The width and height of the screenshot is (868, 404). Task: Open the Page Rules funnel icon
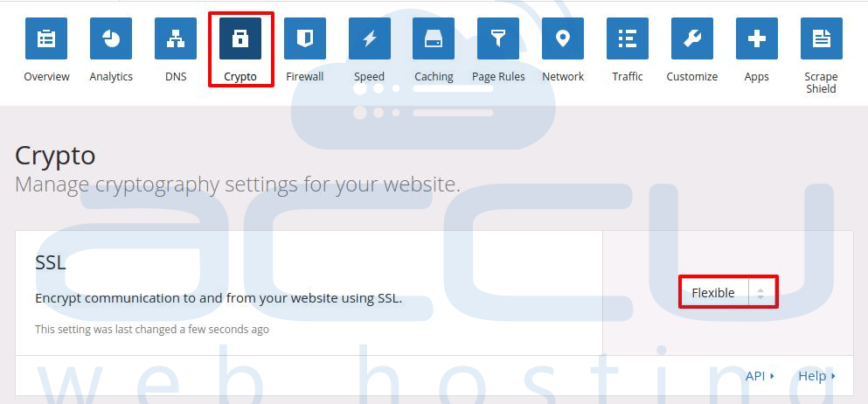click(x=498, y=38)
